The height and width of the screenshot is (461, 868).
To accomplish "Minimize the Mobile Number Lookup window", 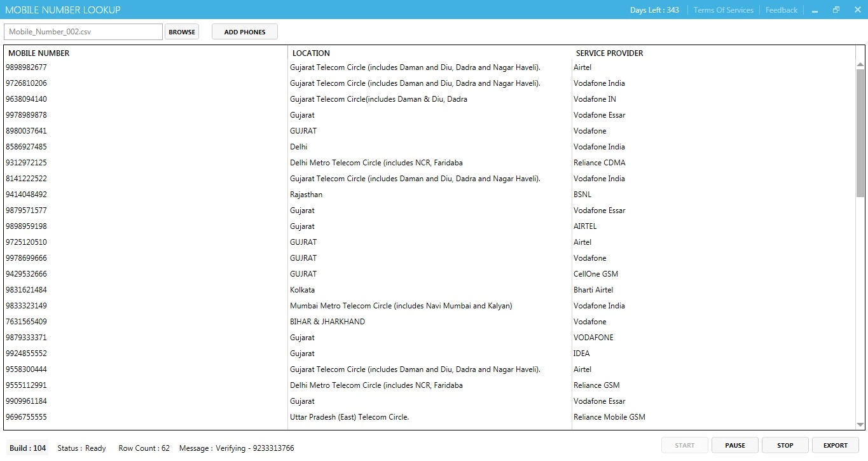I will (x=815, y=10).
